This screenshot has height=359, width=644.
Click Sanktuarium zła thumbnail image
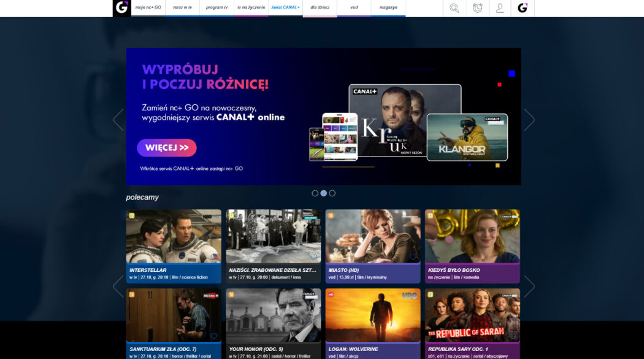[174, 315]
